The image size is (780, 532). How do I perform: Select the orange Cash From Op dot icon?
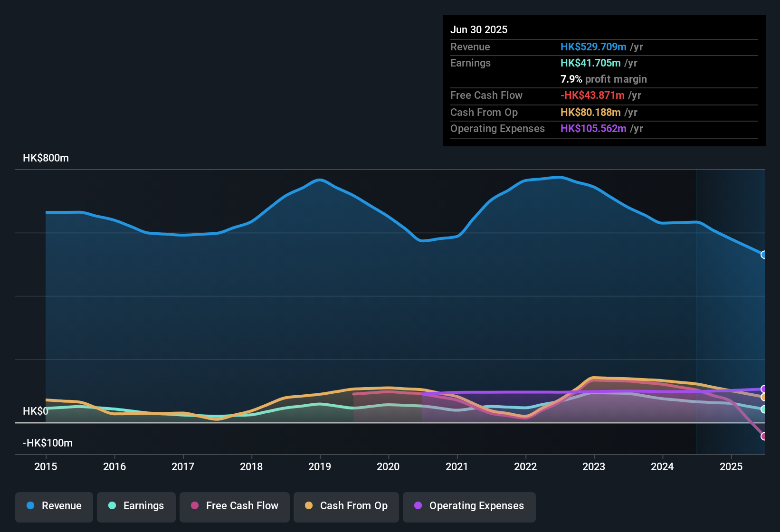click(309, 506)
